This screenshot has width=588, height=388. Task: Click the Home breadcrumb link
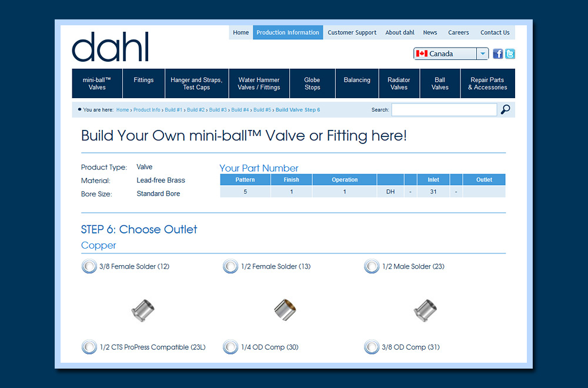tap(123, 110)
